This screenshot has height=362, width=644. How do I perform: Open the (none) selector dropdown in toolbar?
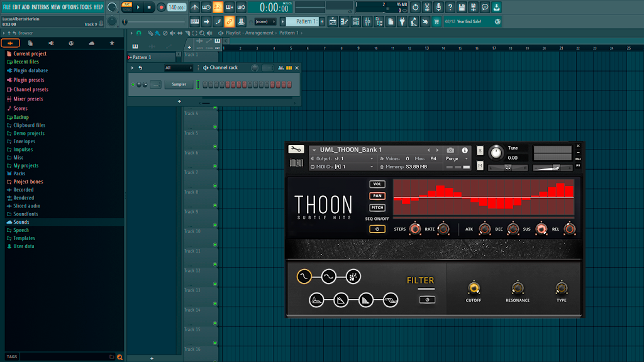265,22
